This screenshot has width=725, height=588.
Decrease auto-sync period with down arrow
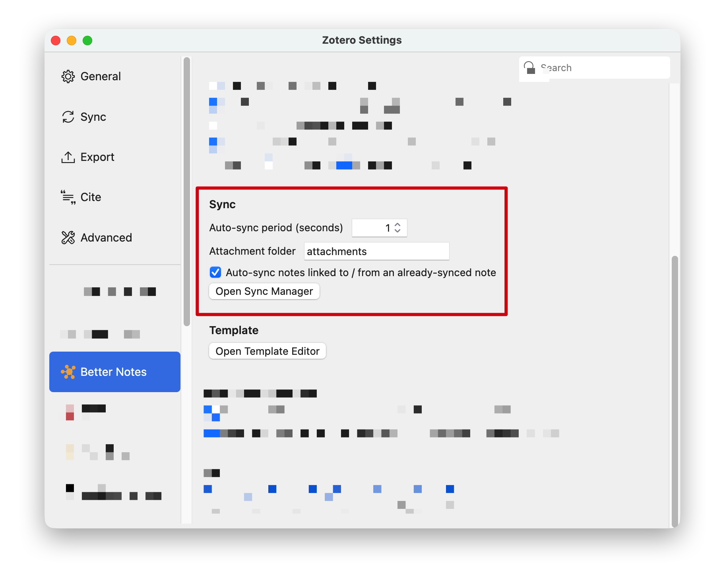(x=397, y=231)
